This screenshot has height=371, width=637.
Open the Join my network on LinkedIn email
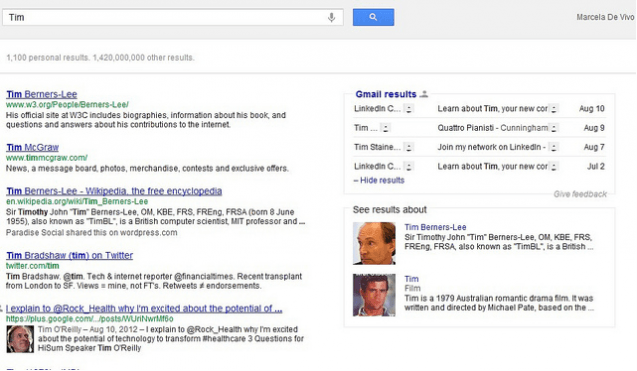492,147
